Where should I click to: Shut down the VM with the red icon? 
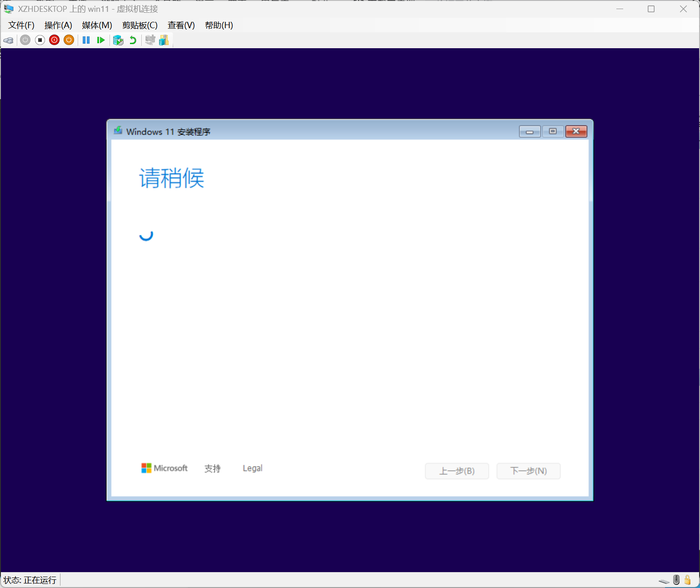(55, 40)
